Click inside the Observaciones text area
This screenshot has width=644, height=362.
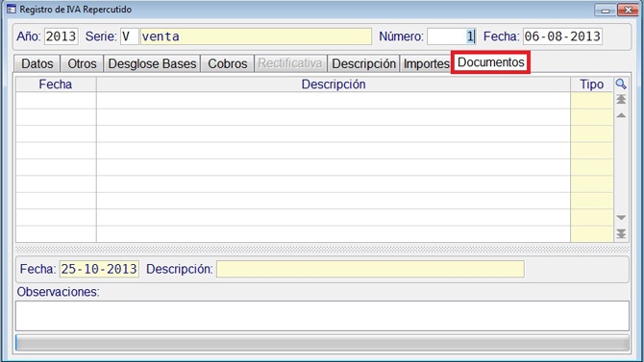(322, 316)
